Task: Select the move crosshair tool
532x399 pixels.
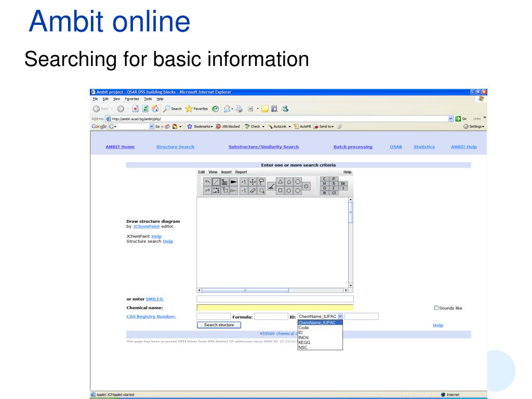Action: pos(252,182)
